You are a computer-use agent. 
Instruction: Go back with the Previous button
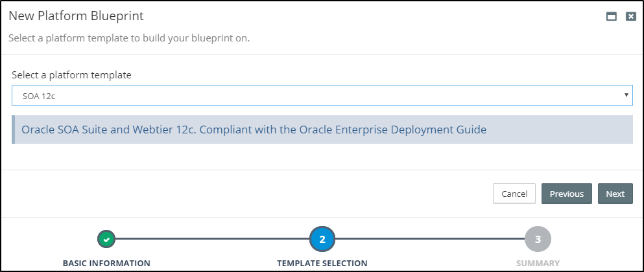click(566, 194)
